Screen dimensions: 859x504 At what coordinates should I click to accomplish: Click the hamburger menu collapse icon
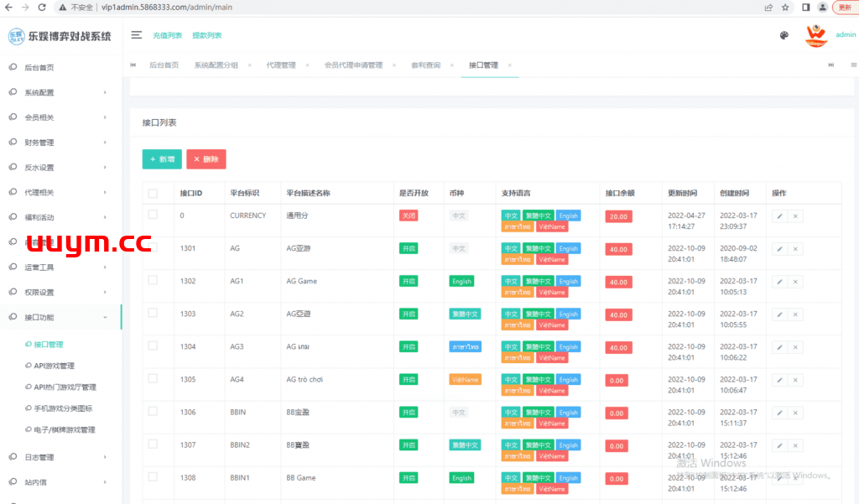tap(137, 35)
